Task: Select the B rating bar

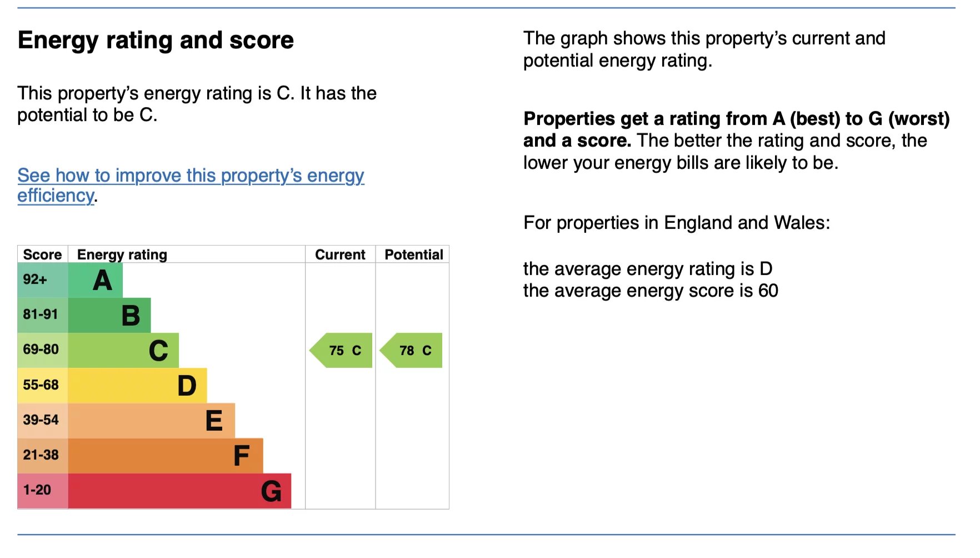Action: tap(109, 315)
